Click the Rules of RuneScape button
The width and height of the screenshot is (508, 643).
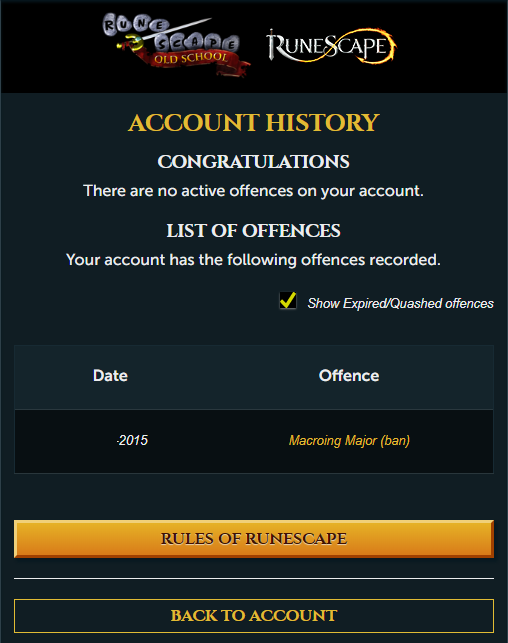[254, 539]
